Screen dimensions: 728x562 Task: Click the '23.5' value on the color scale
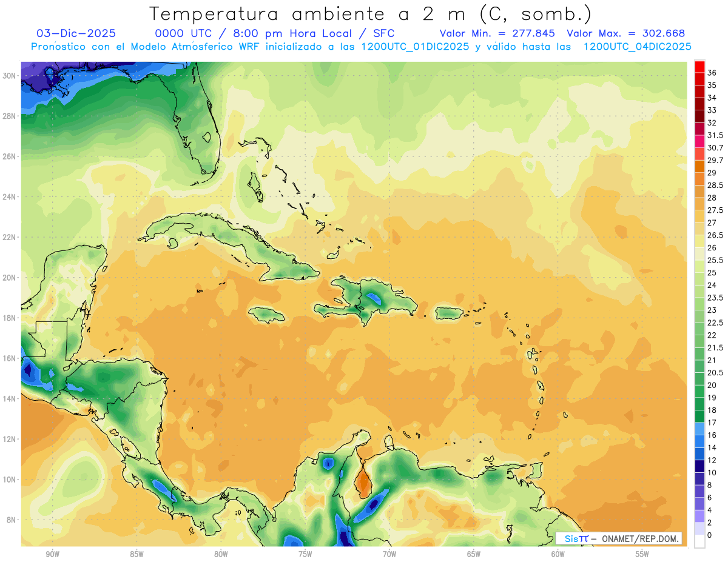[715, 298]
